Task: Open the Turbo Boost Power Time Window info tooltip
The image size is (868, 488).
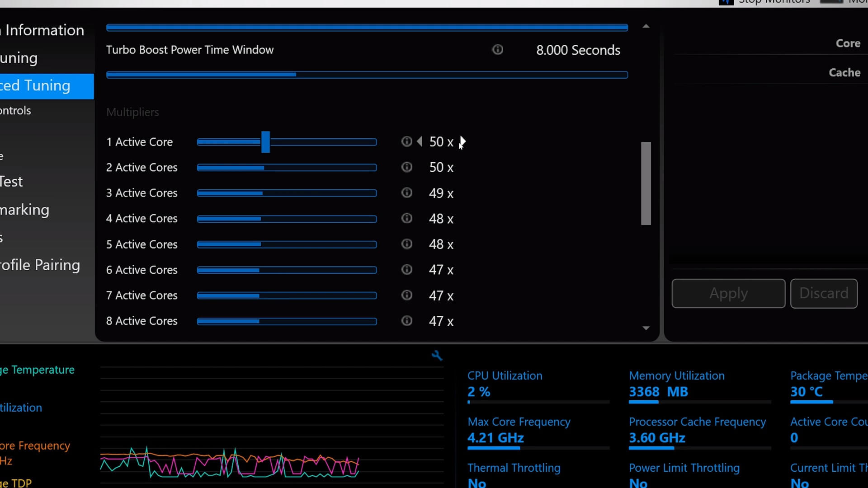Action: coord(497,49)
